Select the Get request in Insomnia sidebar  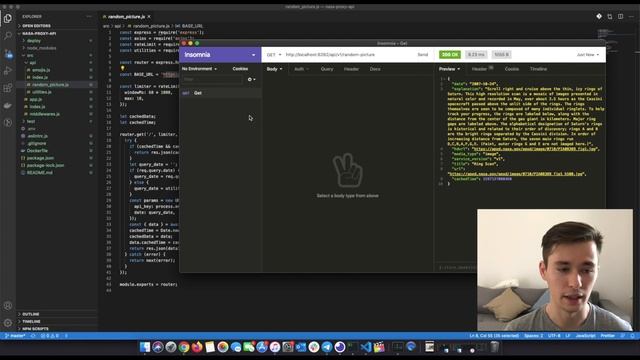(220, 93)
